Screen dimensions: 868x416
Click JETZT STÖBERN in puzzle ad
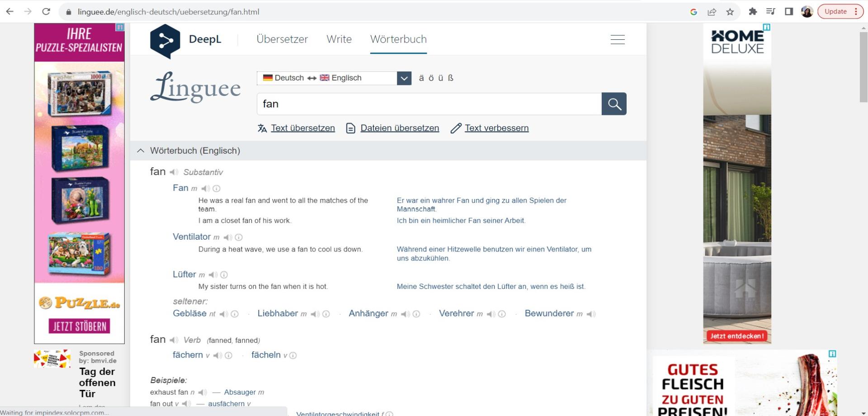[80, 326]
